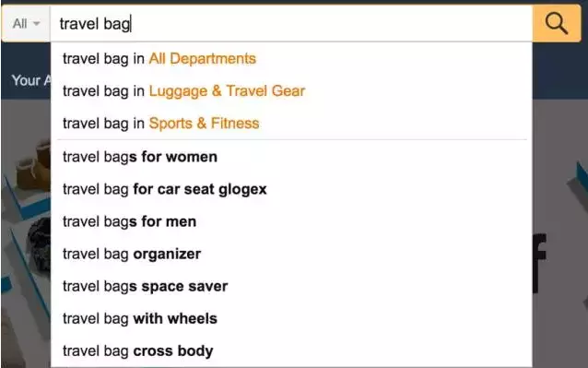Click the dropdown arrow beside All
The width and height of the screenshot is (588, 368).
click(36, 24)
